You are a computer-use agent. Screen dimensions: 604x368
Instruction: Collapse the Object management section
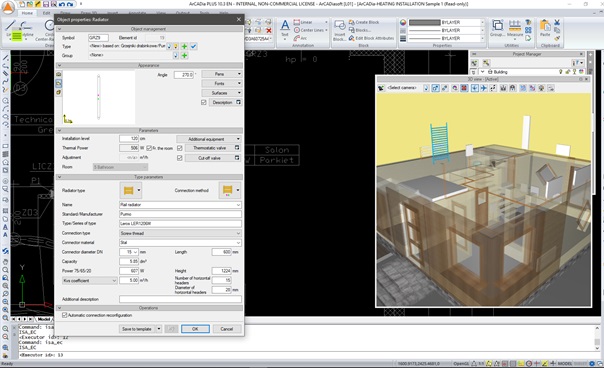coord(59,29)
